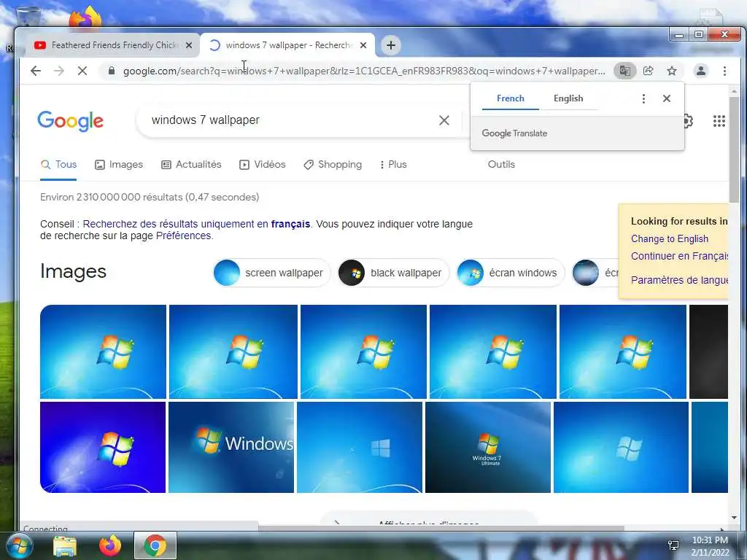This screenshot has height=560, width=747.
Task: Switch to Vidéos results tab
Action: tap(262, 164)
